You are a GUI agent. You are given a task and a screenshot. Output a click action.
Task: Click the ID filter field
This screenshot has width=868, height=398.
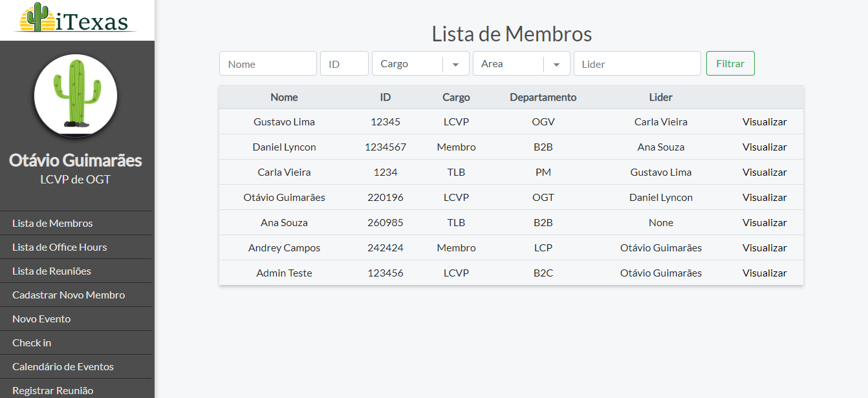click(344, 63)
